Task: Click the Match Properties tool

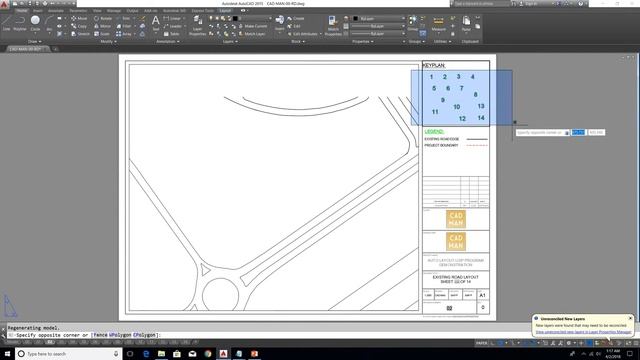Action: pyautogui.click(x=333, y=25)
